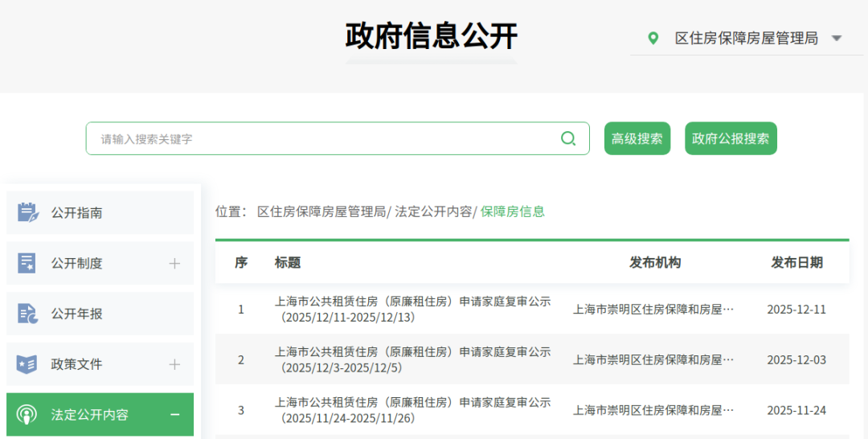Screen dimensions: 868x439
Task: Expand the 政策文件 plus sign
Action: click(174, 364)
